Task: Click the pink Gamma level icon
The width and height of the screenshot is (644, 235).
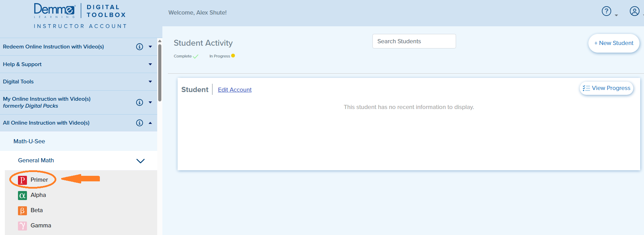Action: click(x=22, y=226)
